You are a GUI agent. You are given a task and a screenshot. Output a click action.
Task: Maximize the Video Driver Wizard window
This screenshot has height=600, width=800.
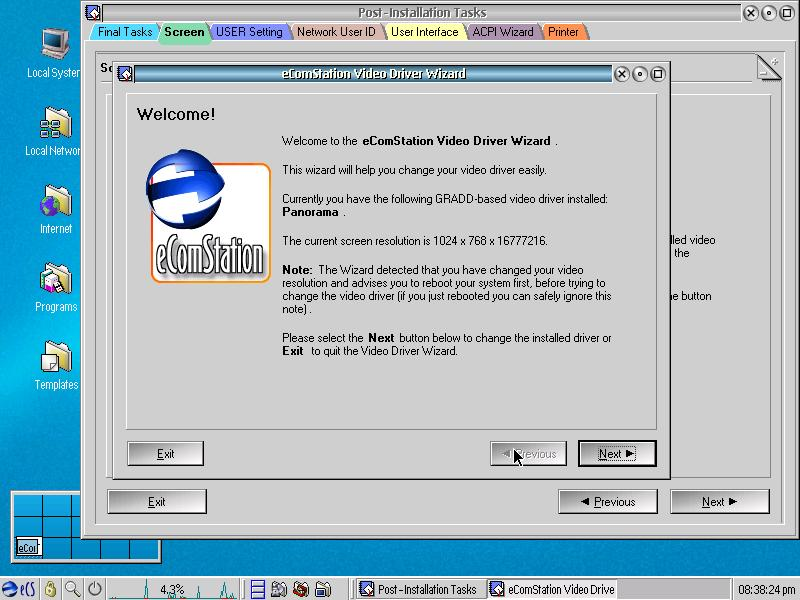click(658, 74)
